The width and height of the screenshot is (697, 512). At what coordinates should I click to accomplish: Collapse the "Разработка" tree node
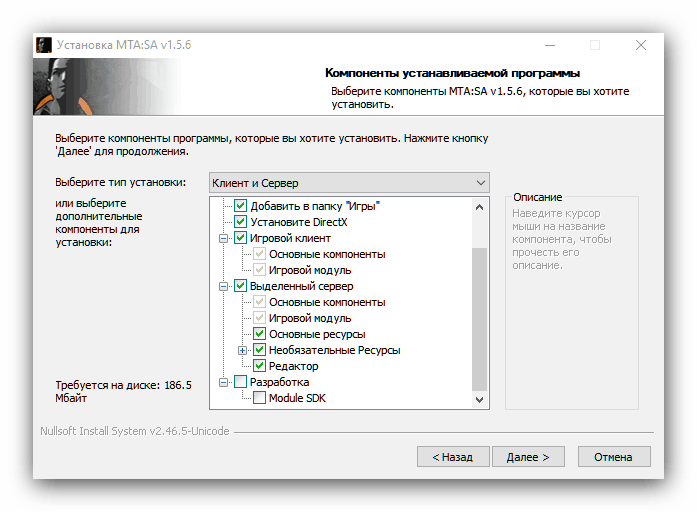(x=224, y=382)
